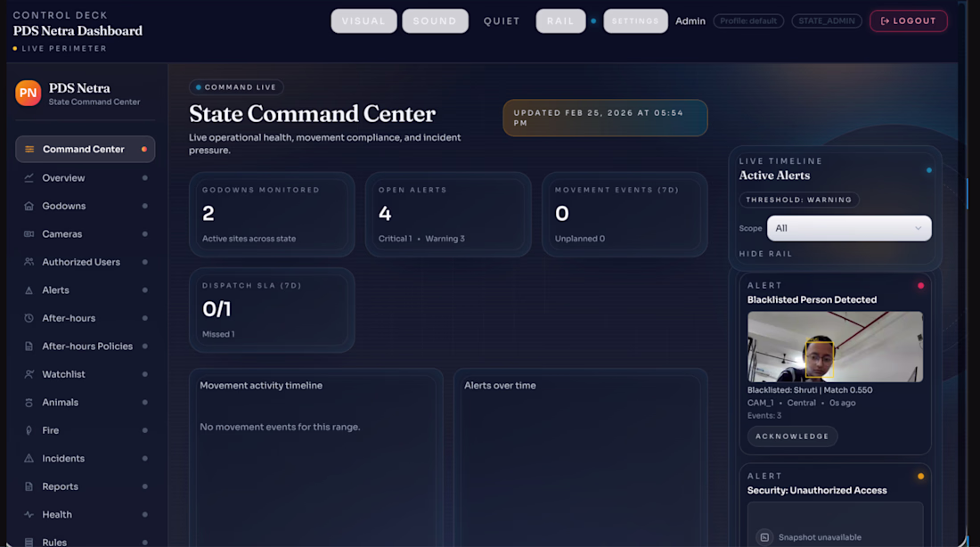Screen dimensions: 980x547
Task: Navigate to the Watchlist page
Action: click(85, 374)
